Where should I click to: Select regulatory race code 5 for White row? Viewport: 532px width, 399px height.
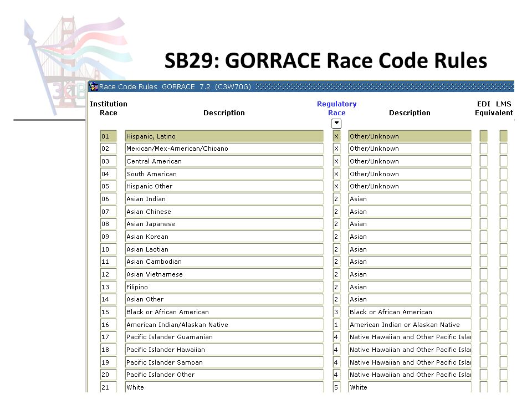tap(336, 387)
